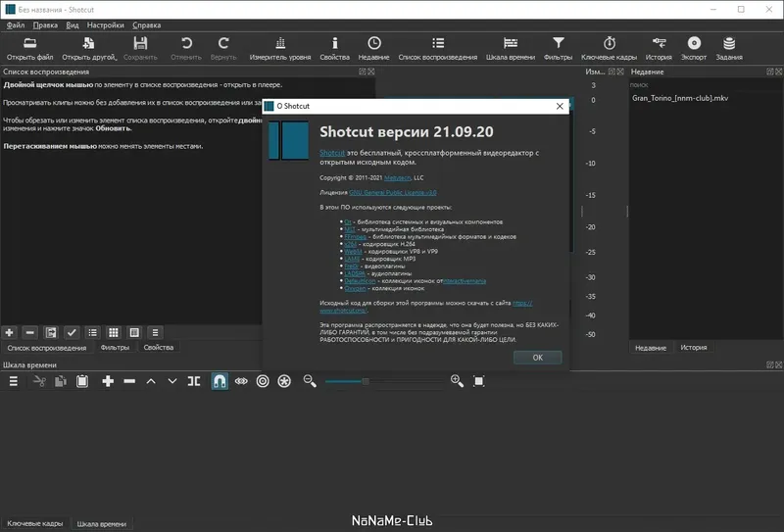Viewport: 784px width, 532px height.
Task: Open the Вид menu
Action: tap(73, 25)
